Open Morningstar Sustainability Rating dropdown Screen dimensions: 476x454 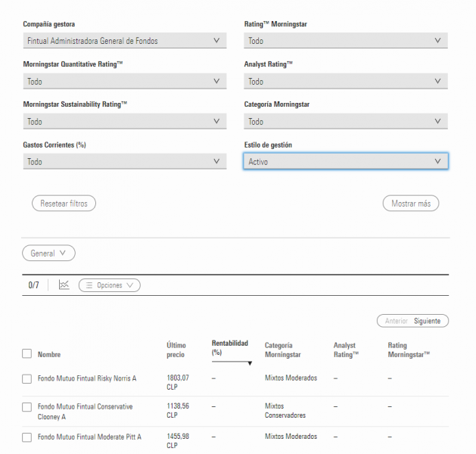(125, 122)
